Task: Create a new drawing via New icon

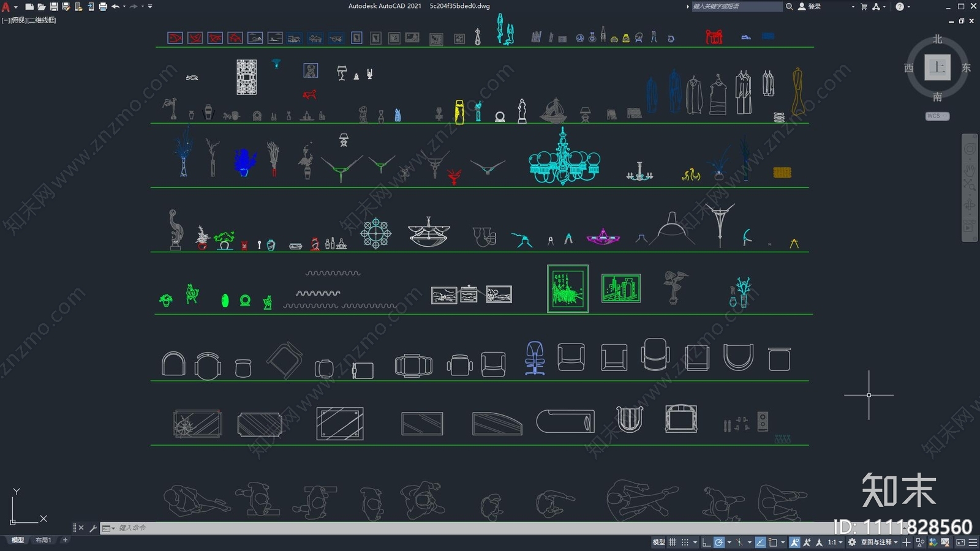Action: coord(29,7)
